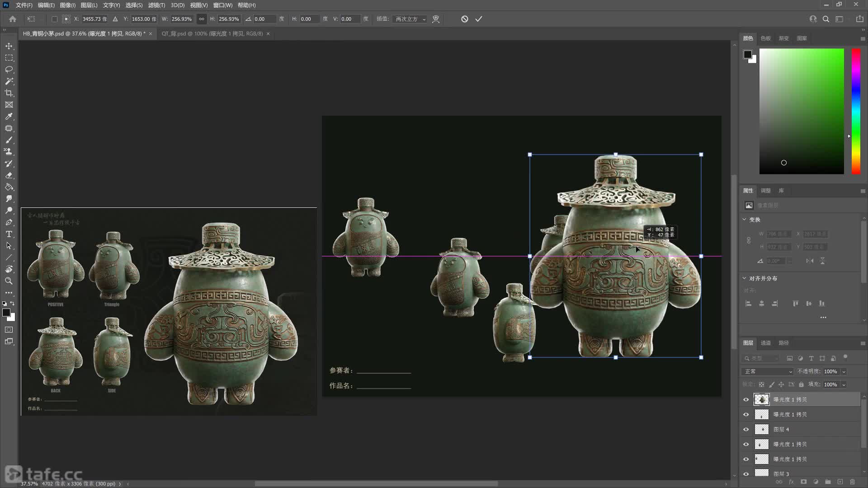The image size is (868, 488).
Task: Open the opacity 不透明度 dropdown arrow
Action: (x=844, y=371)
